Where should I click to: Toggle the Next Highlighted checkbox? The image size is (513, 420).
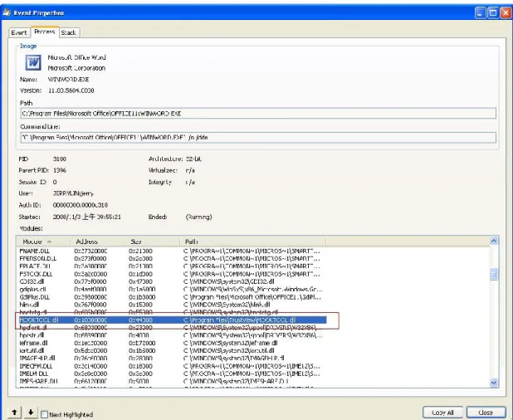click(x=45, y=414)
